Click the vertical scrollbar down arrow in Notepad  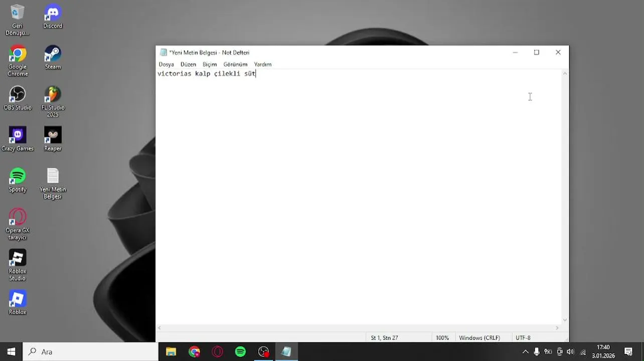[x=565, y=320]
